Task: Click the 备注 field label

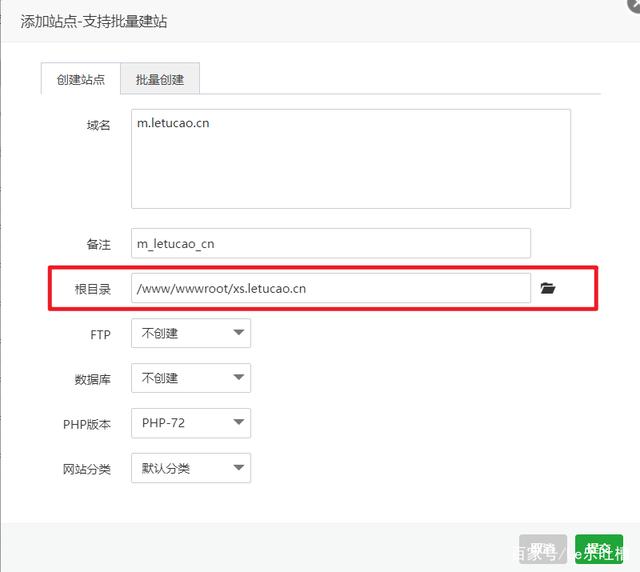Action: click(98, 244)
